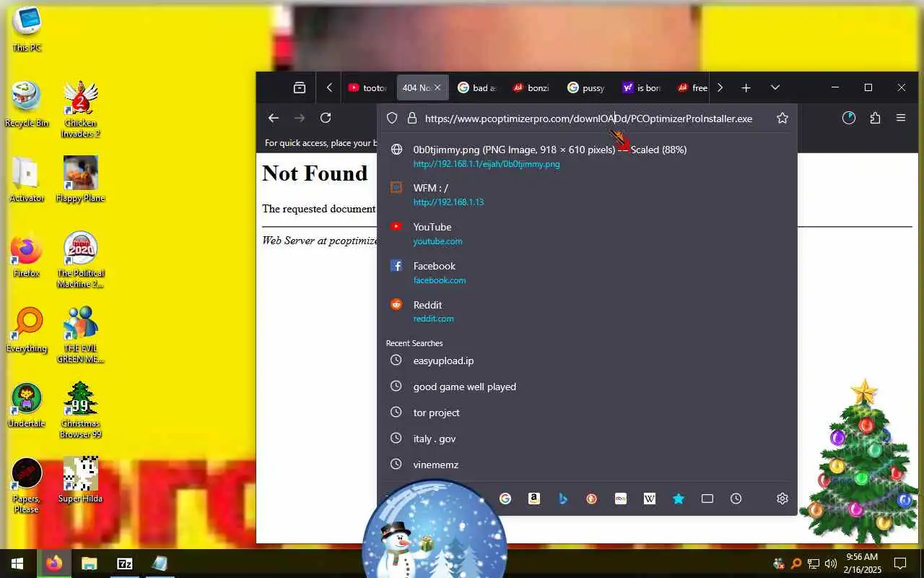Screen dimensions: 924x578
Task: Select the Recycle Bin desktop icon
Action: click(x=27, y=104)
